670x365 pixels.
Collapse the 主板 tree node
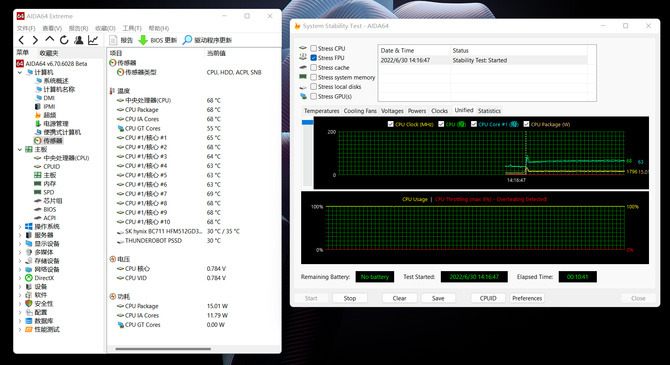tap(20, 150)
